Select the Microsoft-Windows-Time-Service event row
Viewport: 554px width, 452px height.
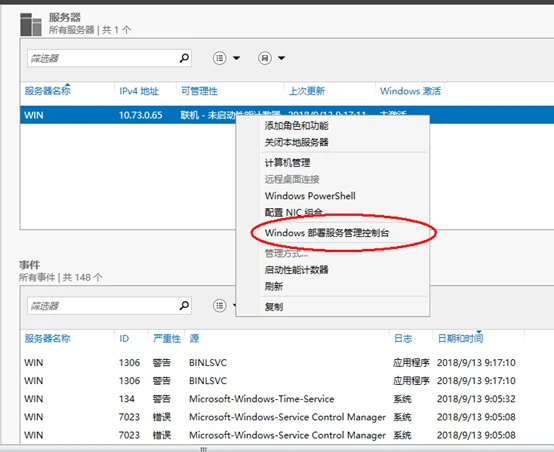coord(270,399)
